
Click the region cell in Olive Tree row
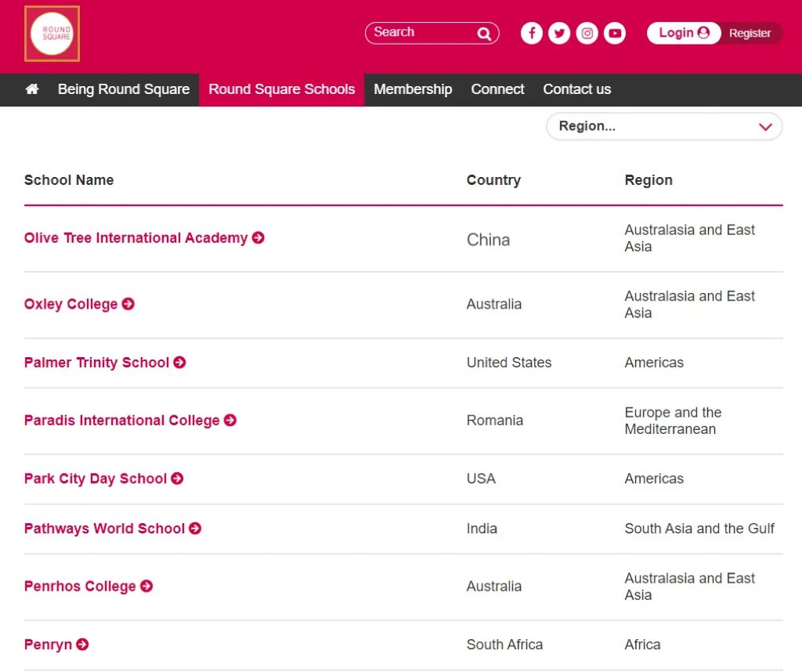(689, 238)
